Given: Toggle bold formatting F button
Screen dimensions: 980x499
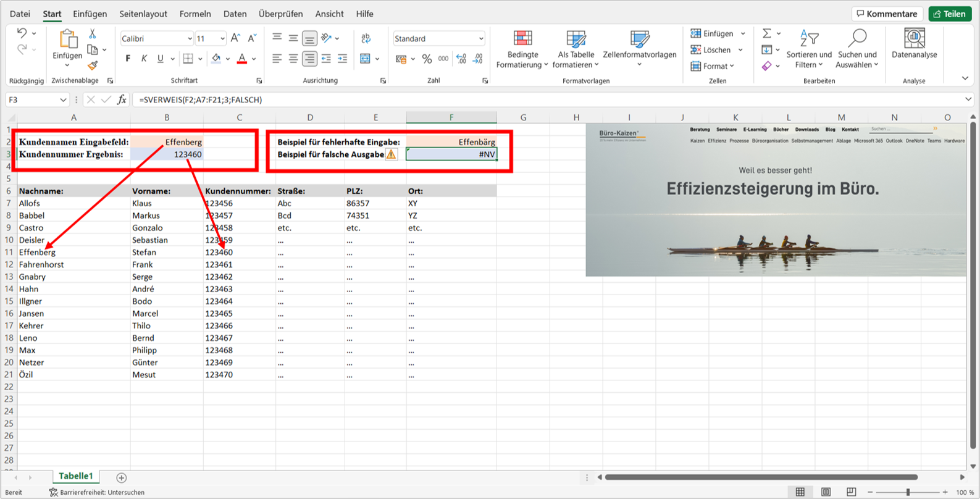Looking at the screenshot, I should 128,59.
